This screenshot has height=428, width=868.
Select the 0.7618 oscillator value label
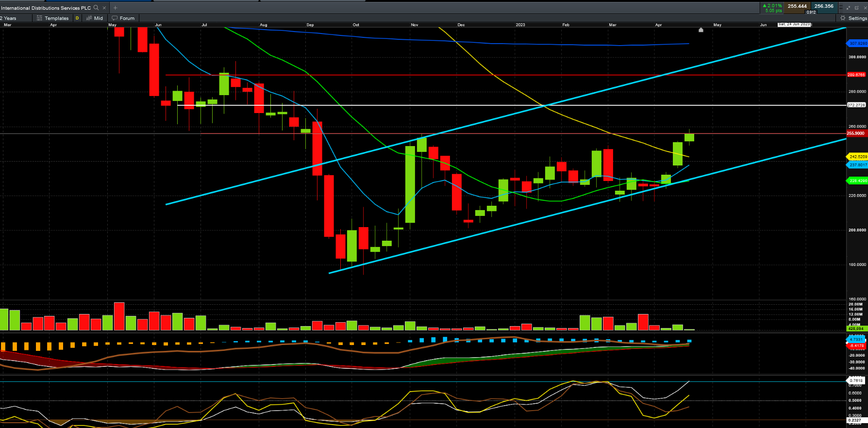click(856, 380)
